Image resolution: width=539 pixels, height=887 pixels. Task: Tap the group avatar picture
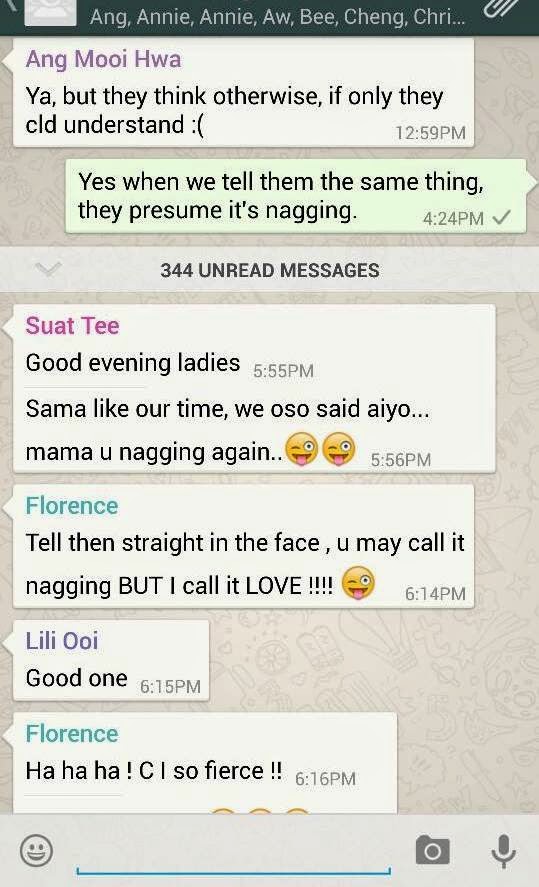[x=50, y=12]
